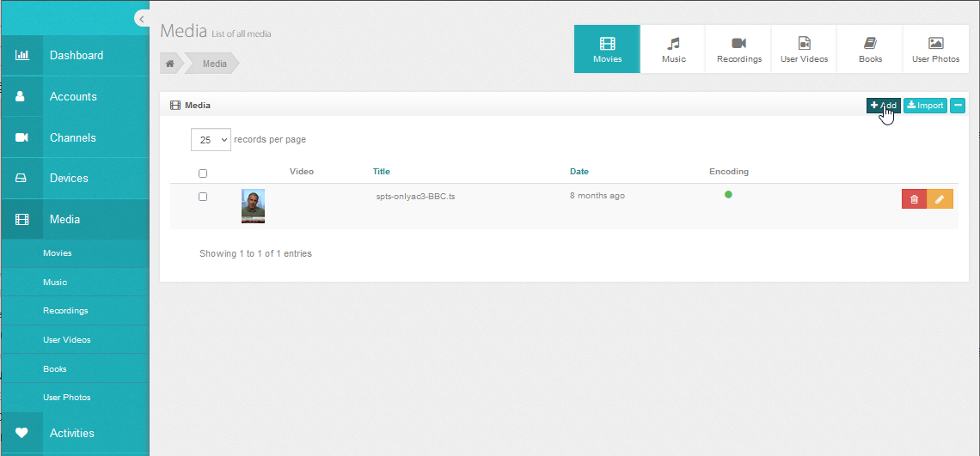The width and height of the screenshot is (980, 456).
Task: Open Dashboard from the sidebar chart icon
Action: click(x=22, y=56)
